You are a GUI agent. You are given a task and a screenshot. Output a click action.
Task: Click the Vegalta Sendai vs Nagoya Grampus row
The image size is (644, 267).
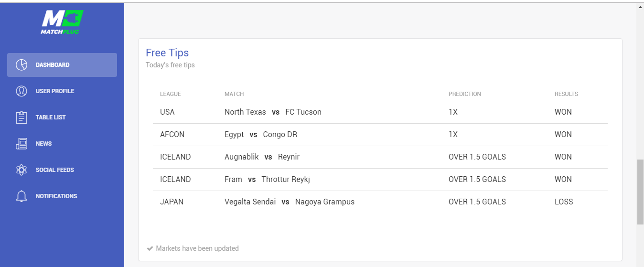tap(380, 202)
